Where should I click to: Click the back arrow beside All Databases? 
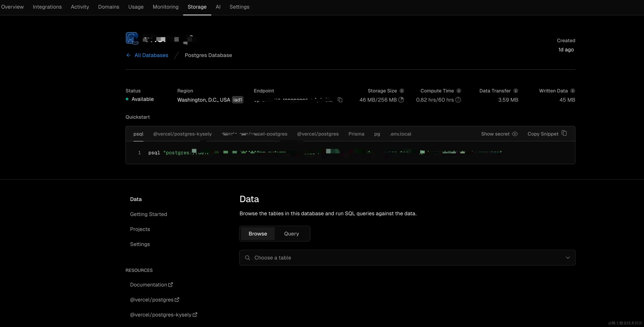(x=128, y=55)
